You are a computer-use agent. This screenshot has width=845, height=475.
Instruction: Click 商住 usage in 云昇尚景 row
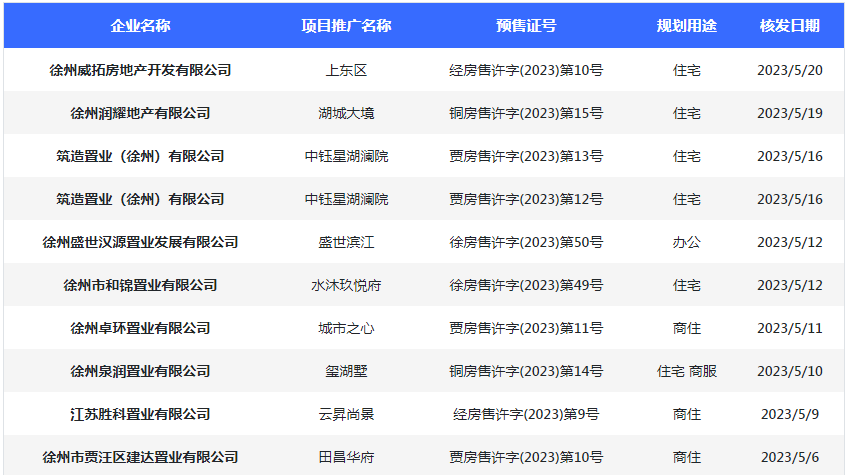point(687,414)
